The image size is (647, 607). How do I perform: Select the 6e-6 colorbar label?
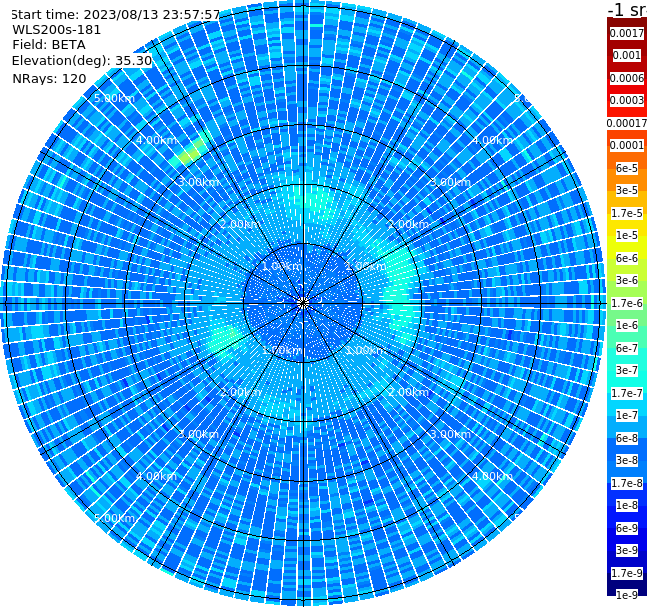click(x=627, y=258)
